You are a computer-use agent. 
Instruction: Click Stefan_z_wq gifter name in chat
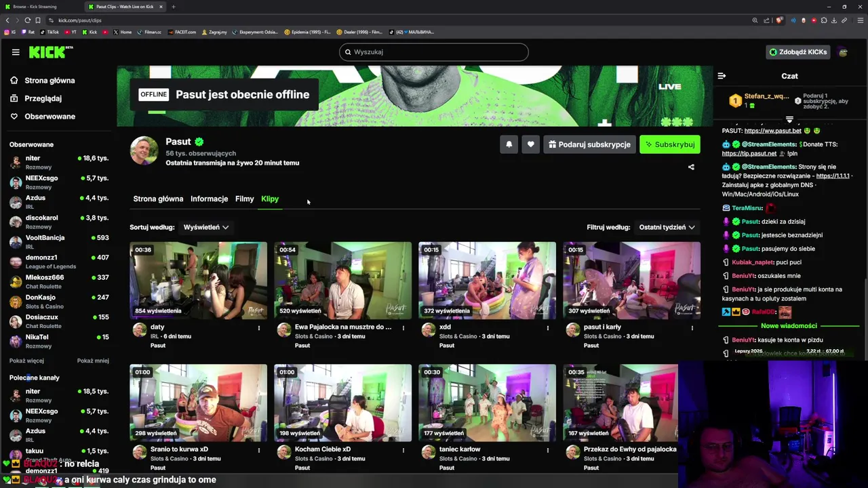pyautogui.click(x=766, y=96)
